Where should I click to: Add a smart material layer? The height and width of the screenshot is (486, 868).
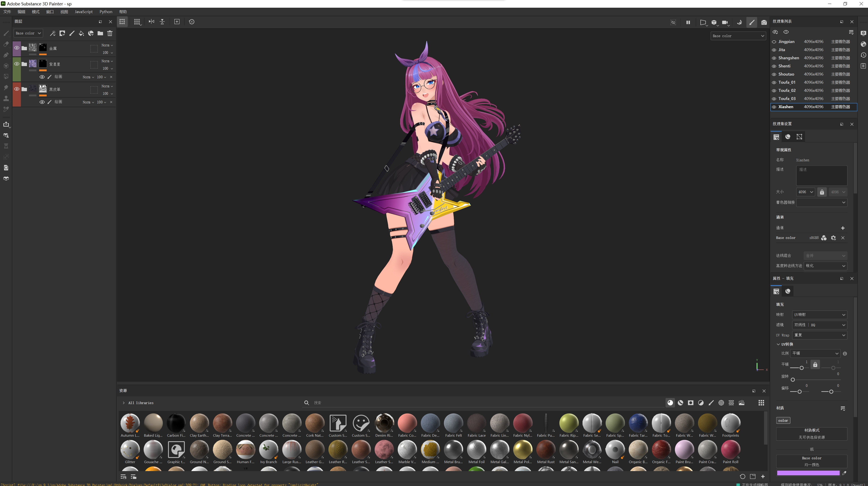point(91,33)
